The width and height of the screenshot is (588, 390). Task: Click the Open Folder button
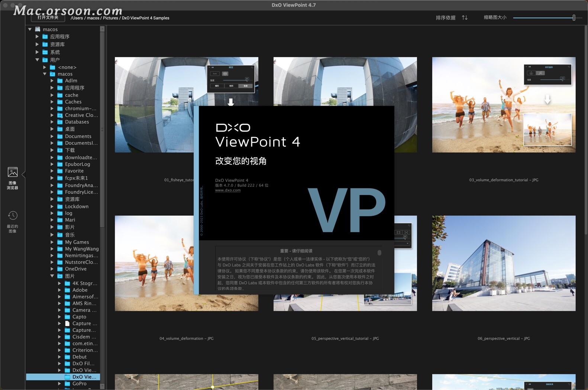click(48, 17)
